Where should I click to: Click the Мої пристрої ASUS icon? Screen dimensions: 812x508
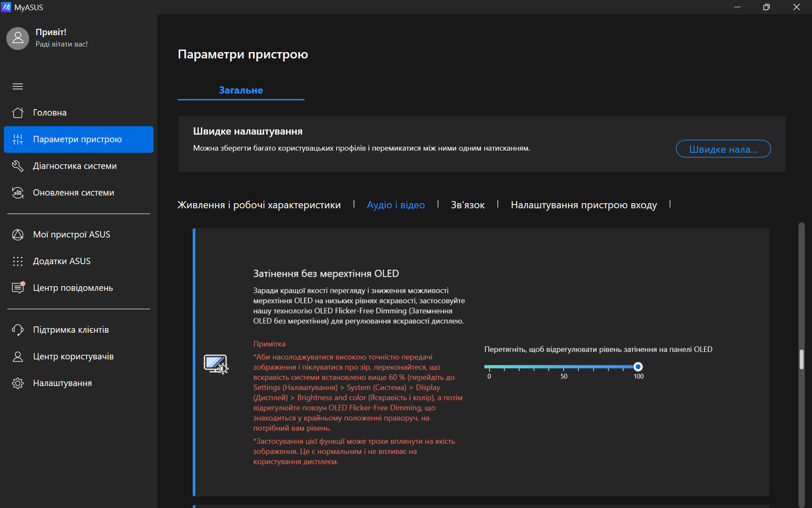tap(18, 235)
